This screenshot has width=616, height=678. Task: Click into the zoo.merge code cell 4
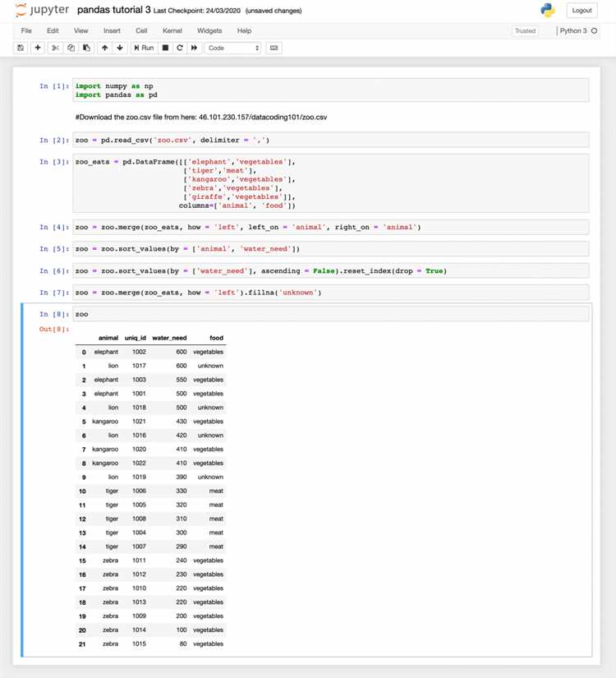pos(329,227)
